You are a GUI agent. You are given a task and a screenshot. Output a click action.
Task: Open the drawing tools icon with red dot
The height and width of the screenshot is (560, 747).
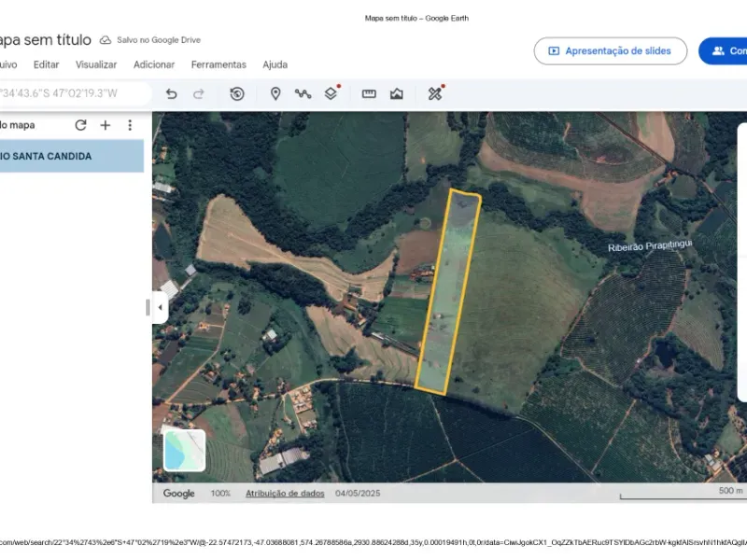(432, 93)
